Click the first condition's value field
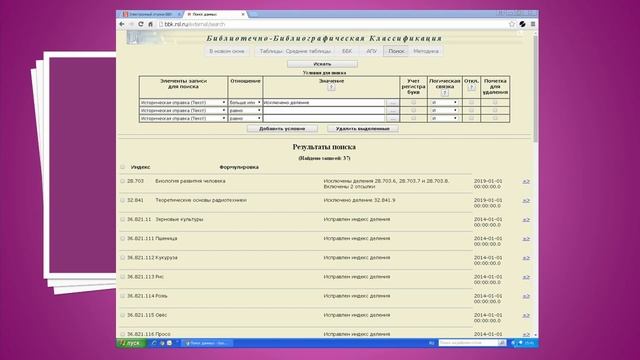The width and height of the screenshot is (640, 360). 324,102
